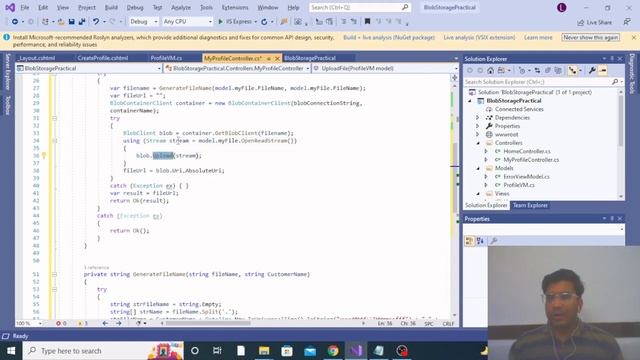Collapse the Controllers folder node
This screenshot has width=640, height=360.
pos(478,143)
